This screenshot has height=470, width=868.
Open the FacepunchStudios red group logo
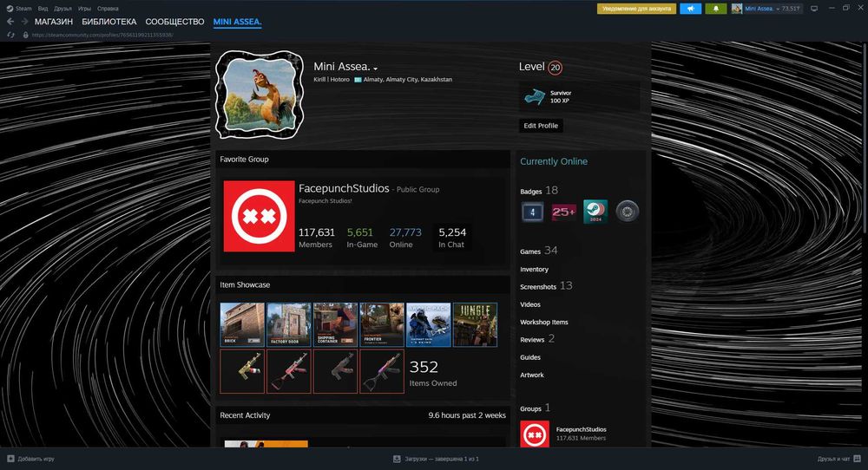pos(259,216)
